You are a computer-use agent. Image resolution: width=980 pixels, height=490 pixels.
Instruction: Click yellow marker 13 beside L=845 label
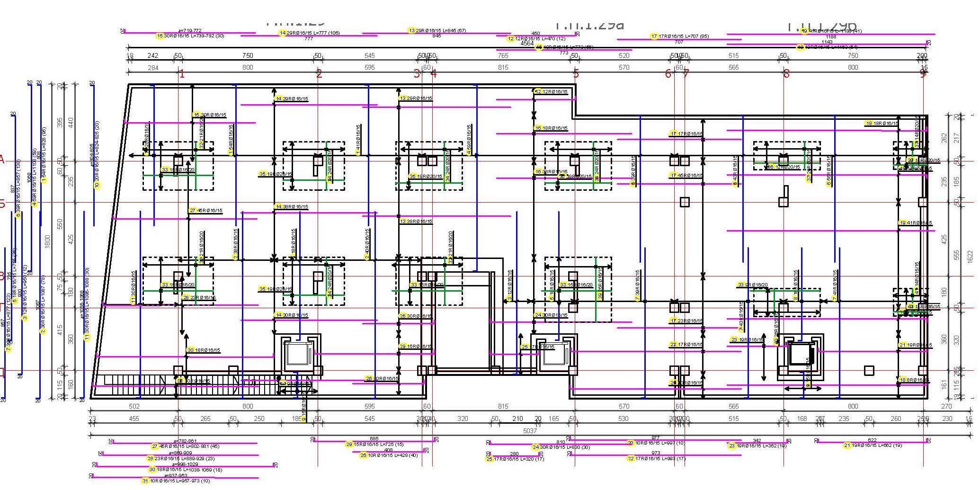[x=411, y=31]
